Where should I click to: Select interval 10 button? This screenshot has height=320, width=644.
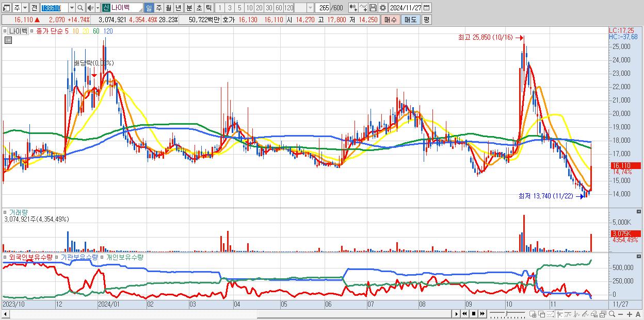click(x=249, y=8)
